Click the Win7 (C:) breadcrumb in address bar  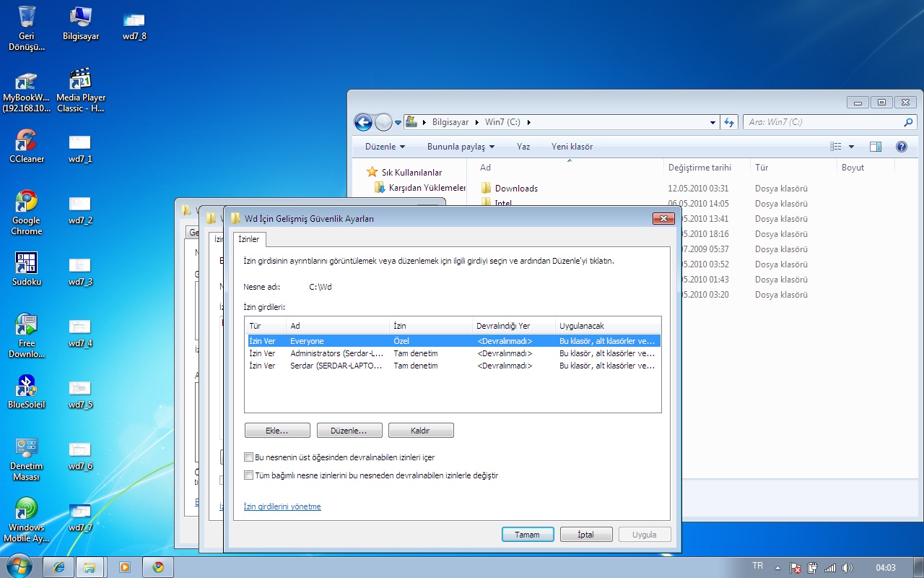click(502, 122)
